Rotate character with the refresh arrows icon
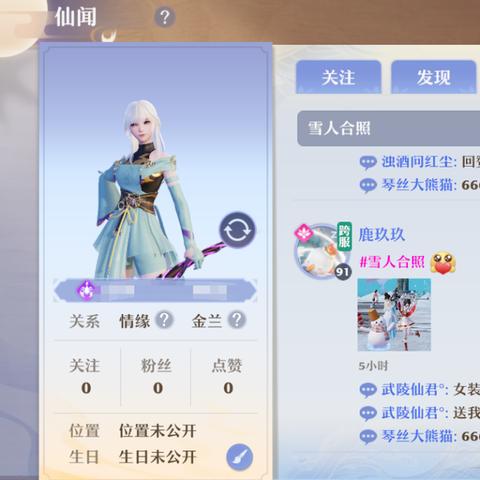Image resolution: width=480 pixels, height=480 pixels. pos(237,230)
